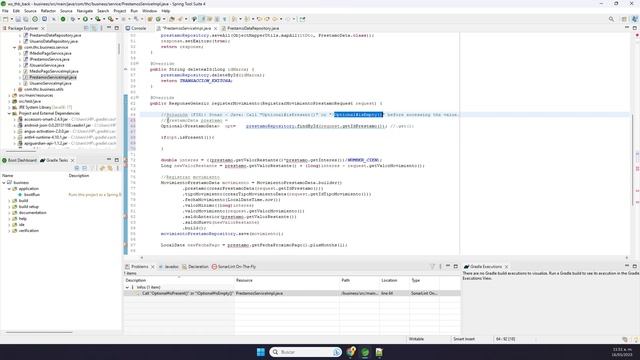Close the Package Explorer view tab

(x=43, y=28)
